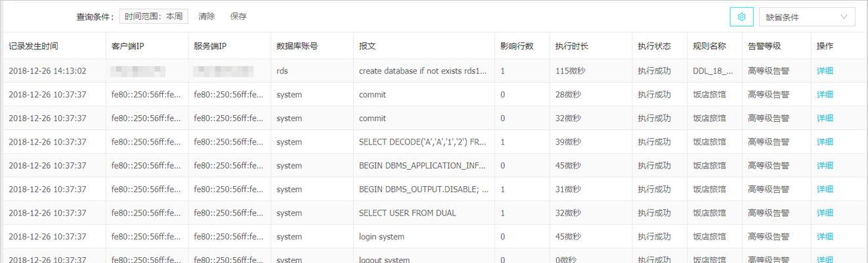This screenshot has width=868, height=263.
Task: Open 详细 for the login system row
Action: point(825,237)
